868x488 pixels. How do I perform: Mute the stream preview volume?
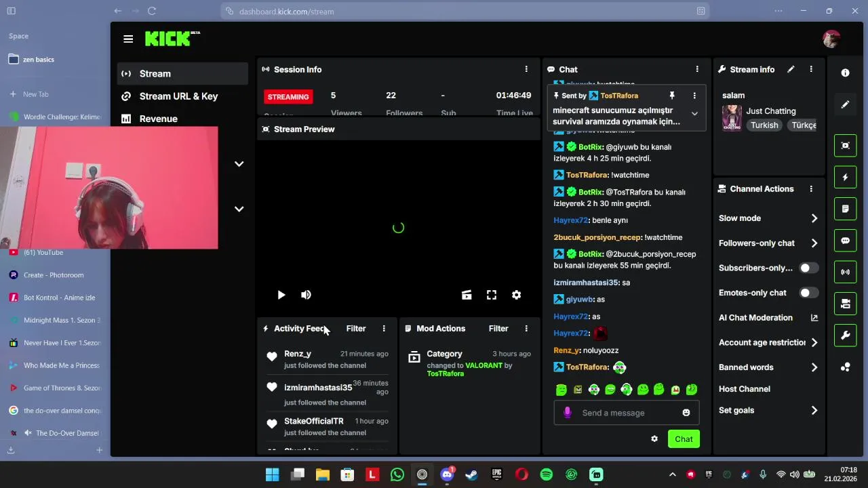coord(306,295)
